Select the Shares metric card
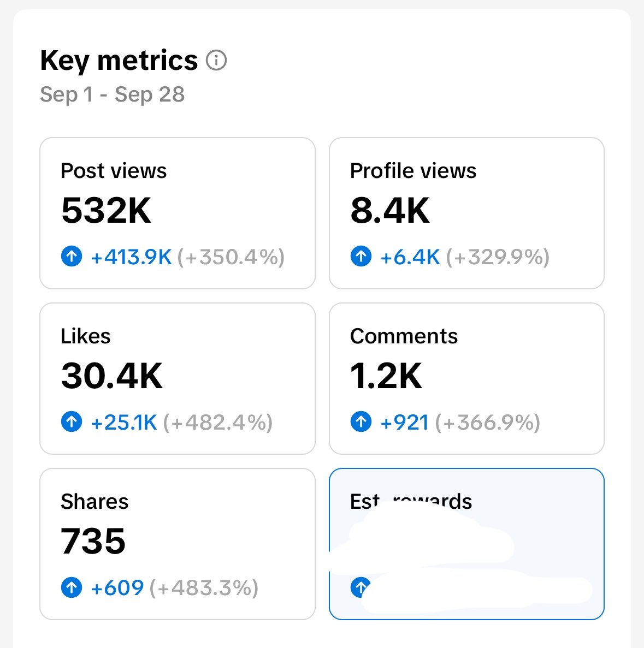This screenshot has height=648, width=644. click(178, 544)
